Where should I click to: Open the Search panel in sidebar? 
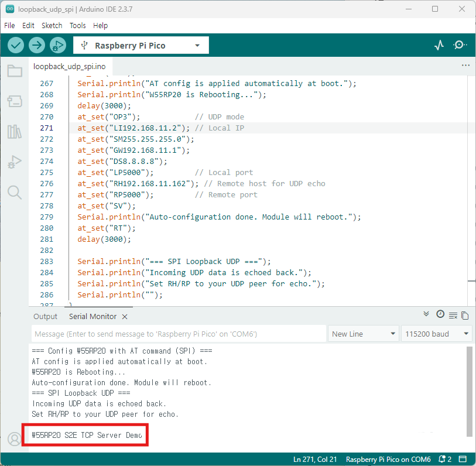coord(15,193)
